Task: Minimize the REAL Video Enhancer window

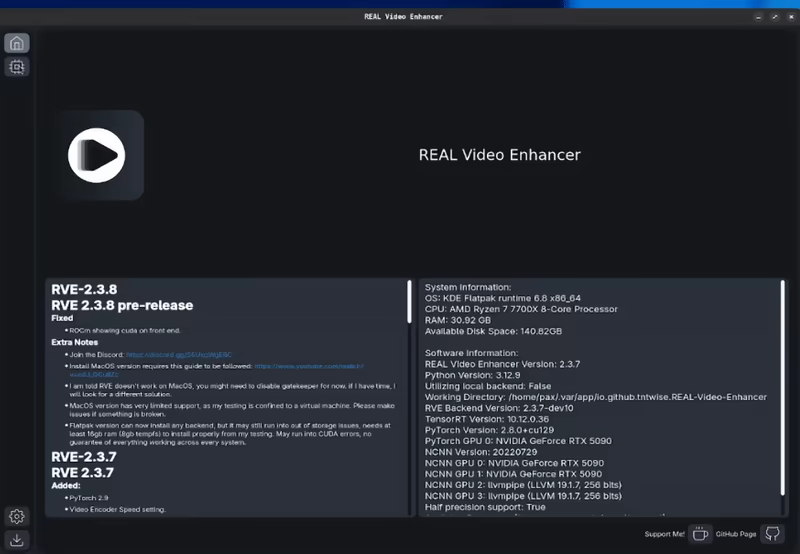Action: (758, 17)
